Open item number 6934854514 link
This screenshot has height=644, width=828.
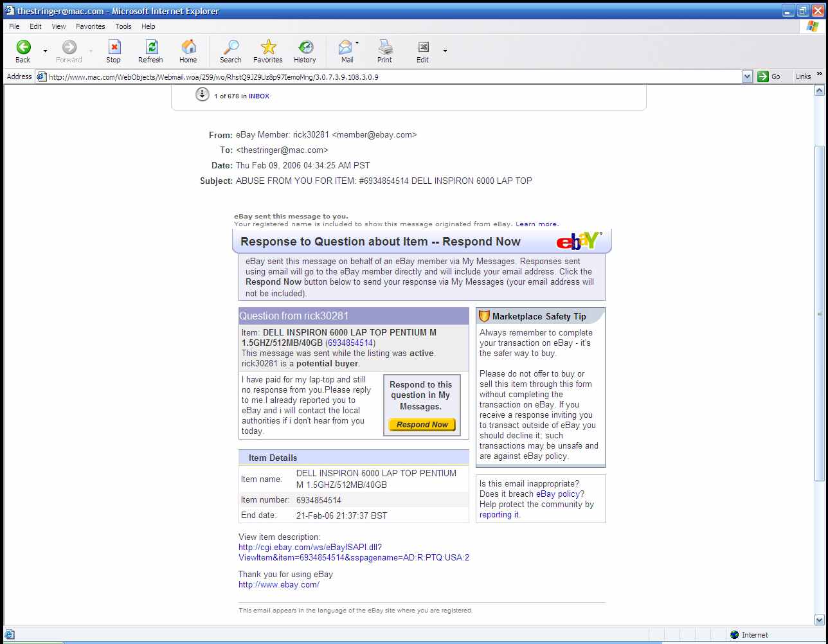[x=350, y=343]
